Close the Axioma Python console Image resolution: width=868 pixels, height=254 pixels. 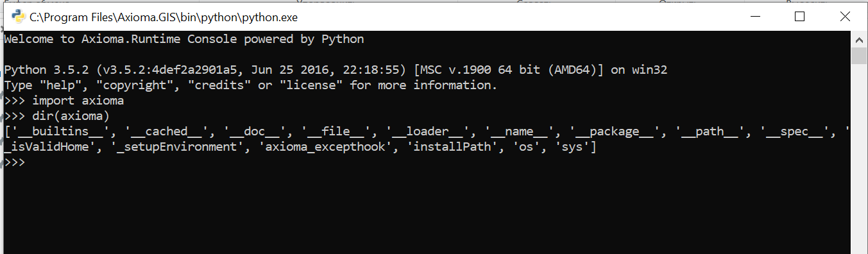(x=844, y=17)
